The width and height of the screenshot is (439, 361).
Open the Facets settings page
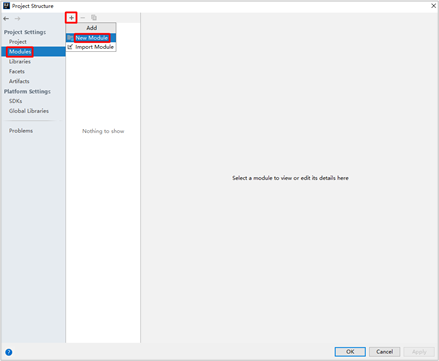[17, 71]
